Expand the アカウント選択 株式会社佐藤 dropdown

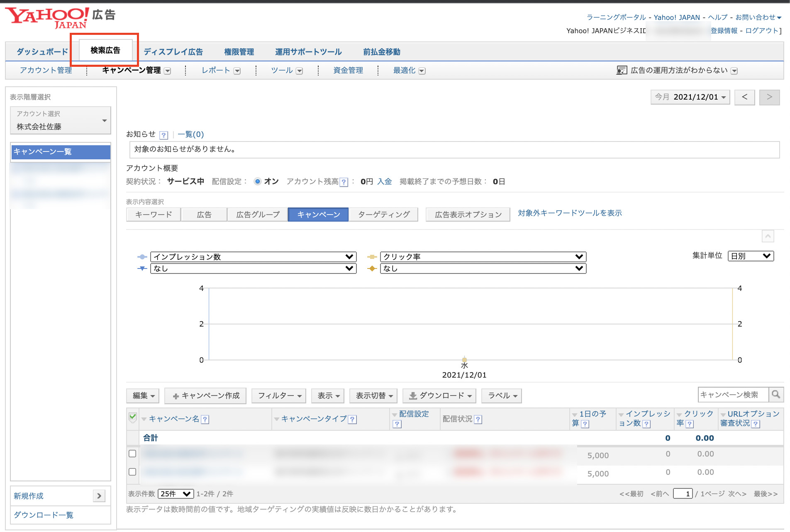(61, 121)
